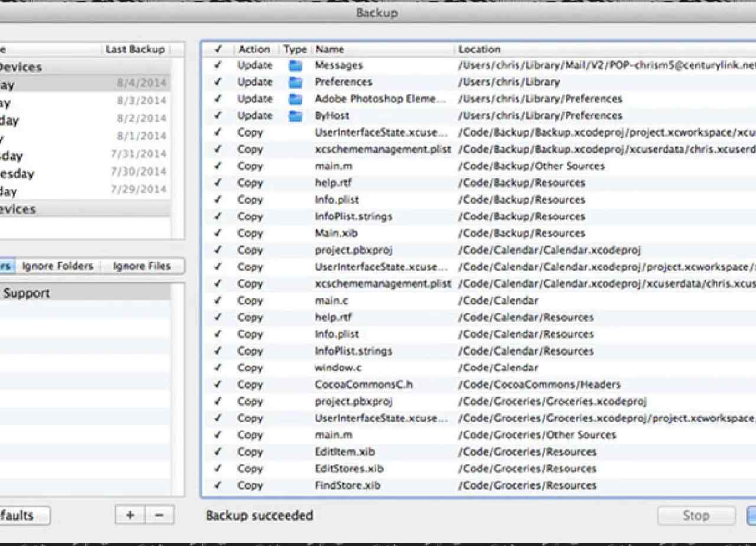Viewport: 756px width, 546px height.
Task: Click the plus button to add an item
Action: [x=130, y=515]
